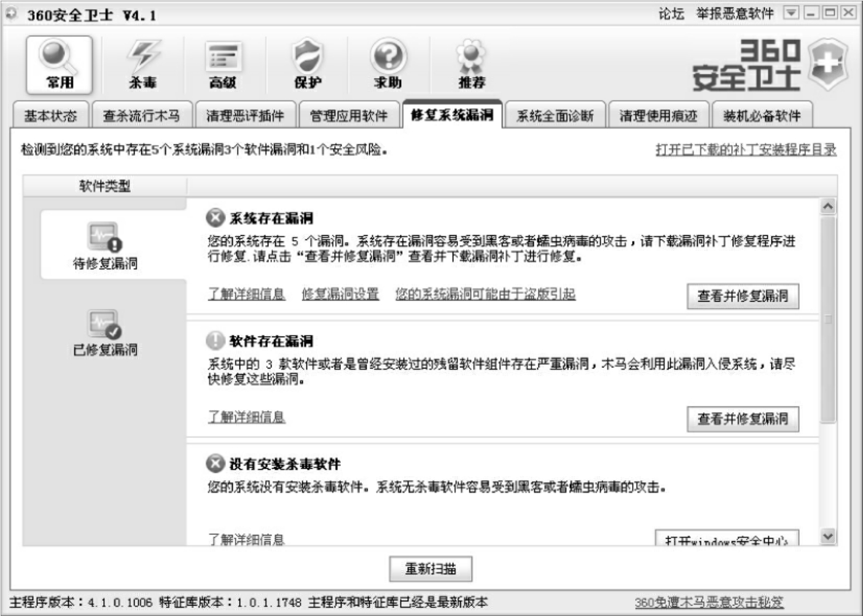The image size is (863, 616).
Task: Click the 没有安装杀毒软件 heading text
Action: (285, 464)
